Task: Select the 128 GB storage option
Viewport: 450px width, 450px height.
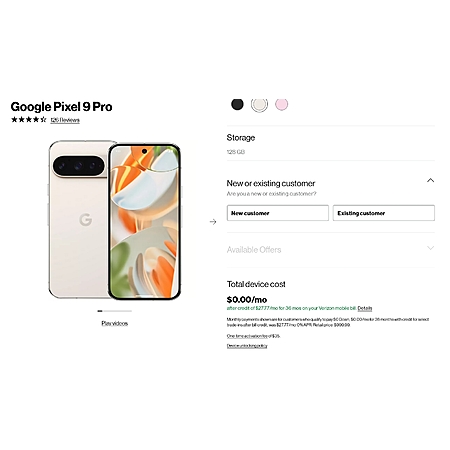Action: [236, 152]
